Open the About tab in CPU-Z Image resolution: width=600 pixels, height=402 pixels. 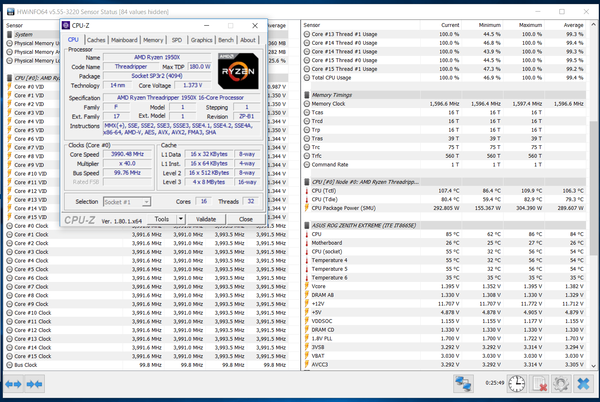pos(248,40)
